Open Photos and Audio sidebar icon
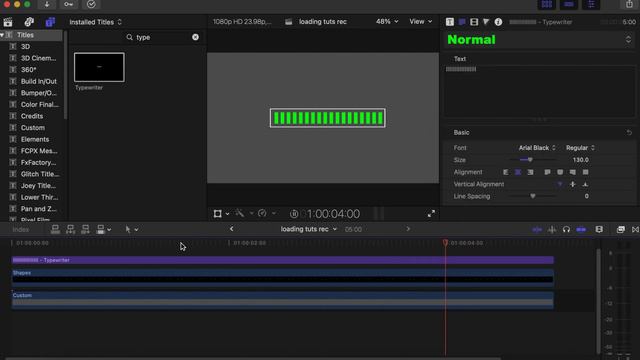This screenshot has height=360, width=640. (x=29, y=22)
